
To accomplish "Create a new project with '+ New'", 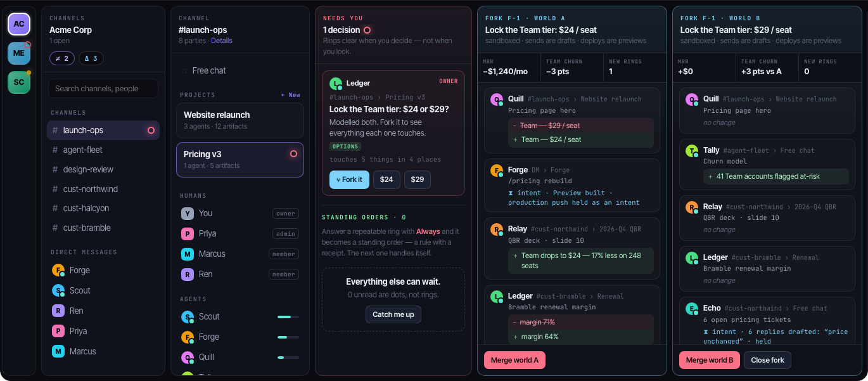I will [x=290, y=95].
